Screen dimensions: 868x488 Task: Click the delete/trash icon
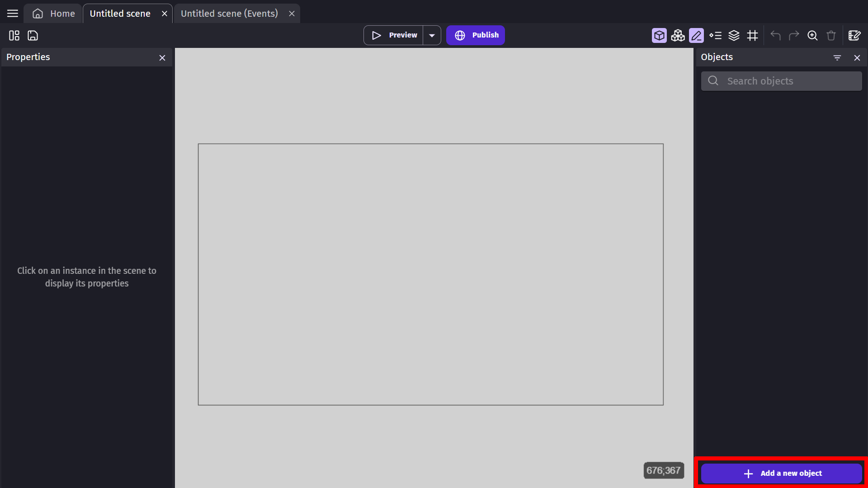(x=831, y=36)
